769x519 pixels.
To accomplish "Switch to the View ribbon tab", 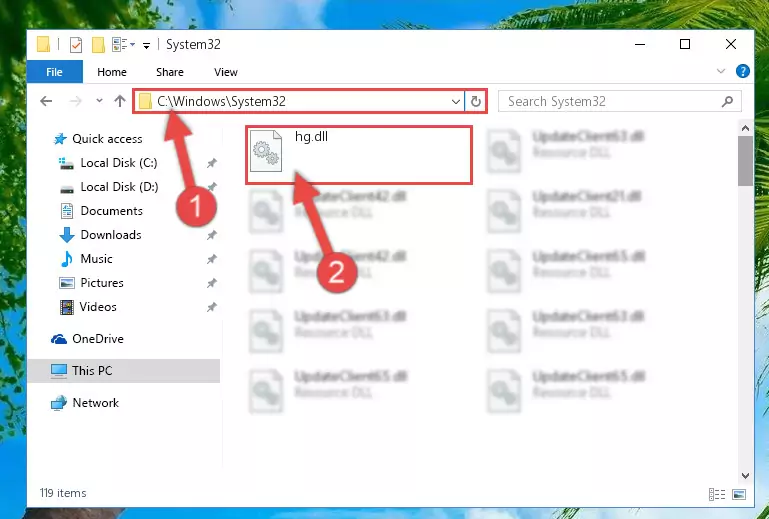I will [226, 72].
